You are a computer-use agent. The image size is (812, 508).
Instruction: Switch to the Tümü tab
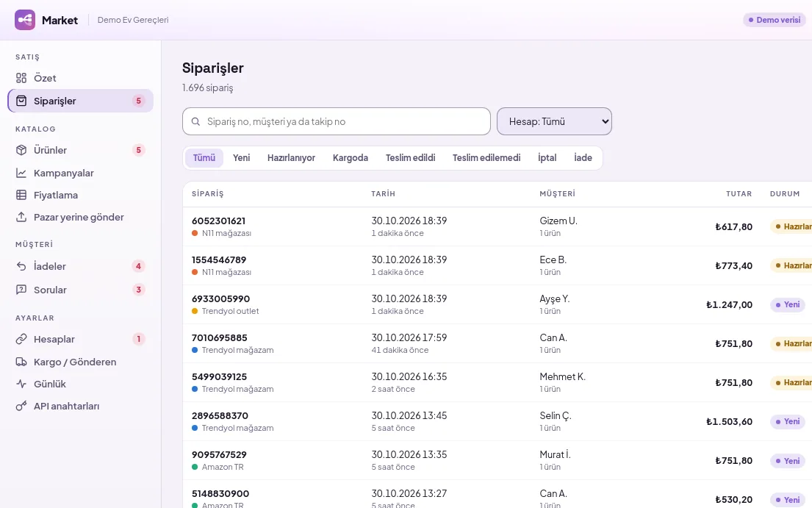(204, 158)
